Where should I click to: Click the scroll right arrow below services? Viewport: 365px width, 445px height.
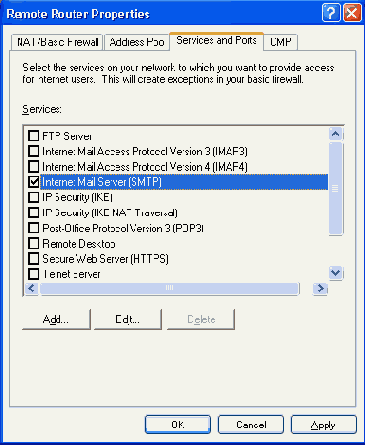pyautogui.click(x=320, y=288)
